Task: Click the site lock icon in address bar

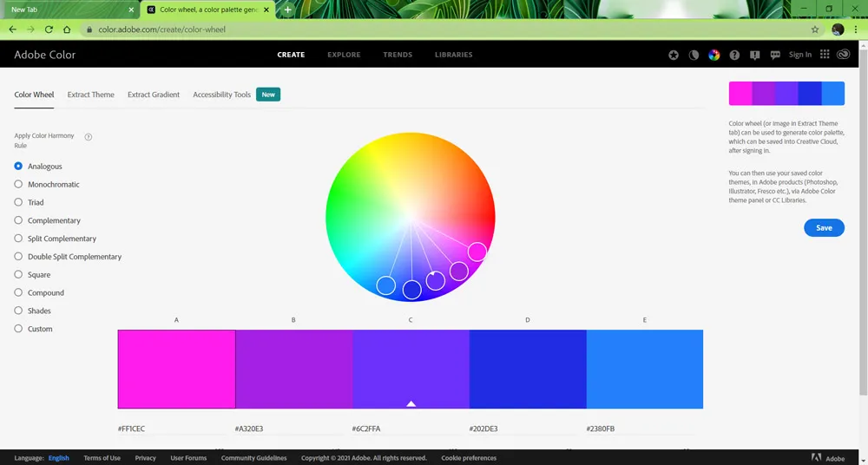Action: coord(89,29)
